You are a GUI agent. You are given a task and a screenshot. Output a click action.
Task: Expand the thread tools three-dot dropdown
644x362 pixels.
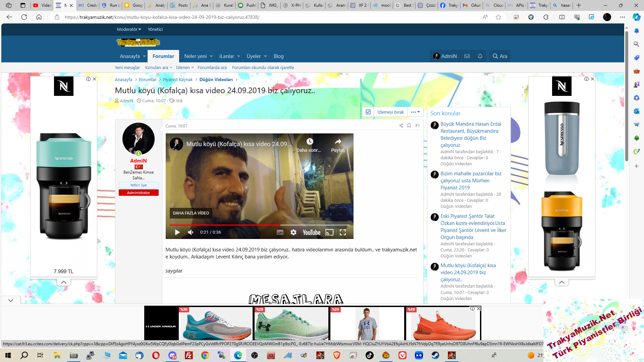pyautogui.click(x=415, y=112)
